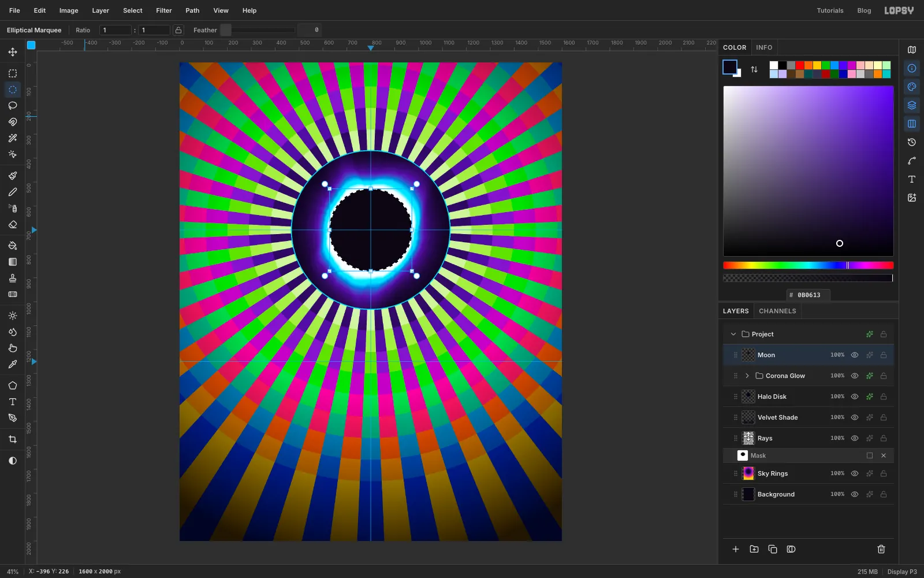Remove the Rays layer mask
Image resolution: width=924 pixels, height=578 pixels.
tap(884, 455)
